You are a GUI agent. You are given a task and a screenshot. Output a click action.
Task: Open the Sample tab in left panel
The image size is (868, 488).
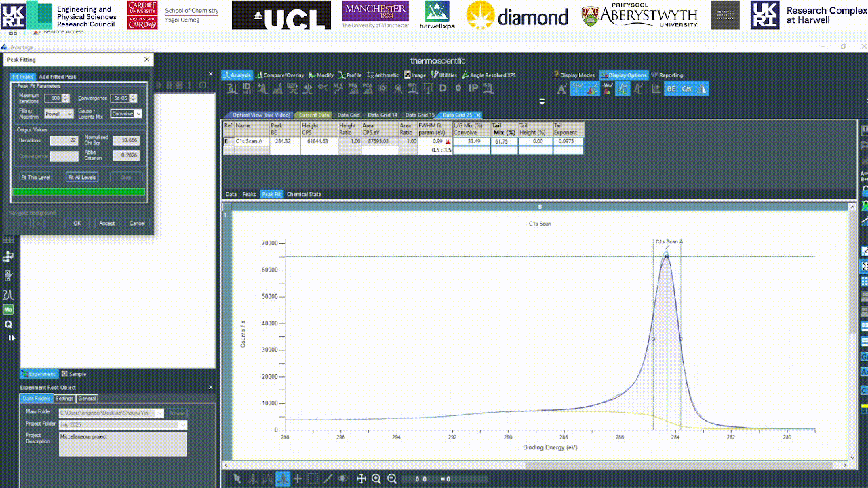tap(74, 374)
